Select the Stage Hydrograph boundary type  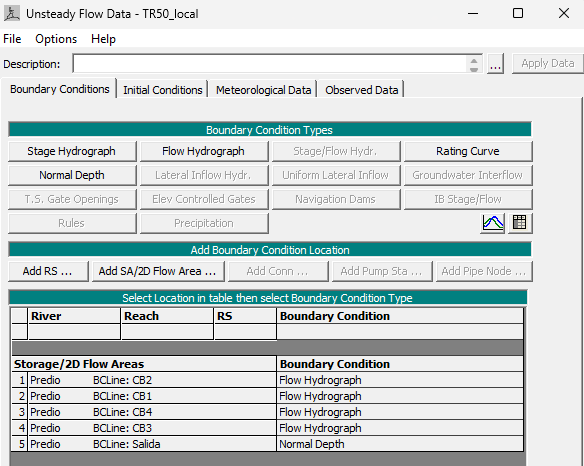(72, 151)
